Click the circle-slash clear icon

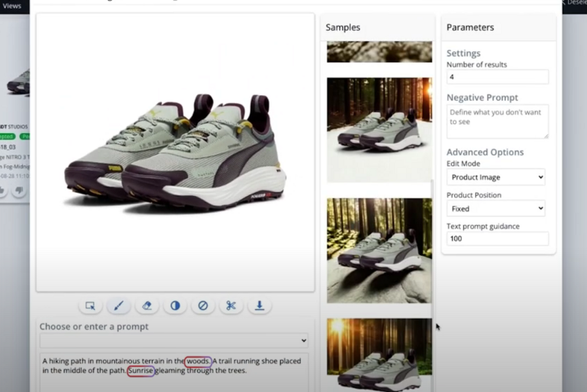tap(203, 306)
